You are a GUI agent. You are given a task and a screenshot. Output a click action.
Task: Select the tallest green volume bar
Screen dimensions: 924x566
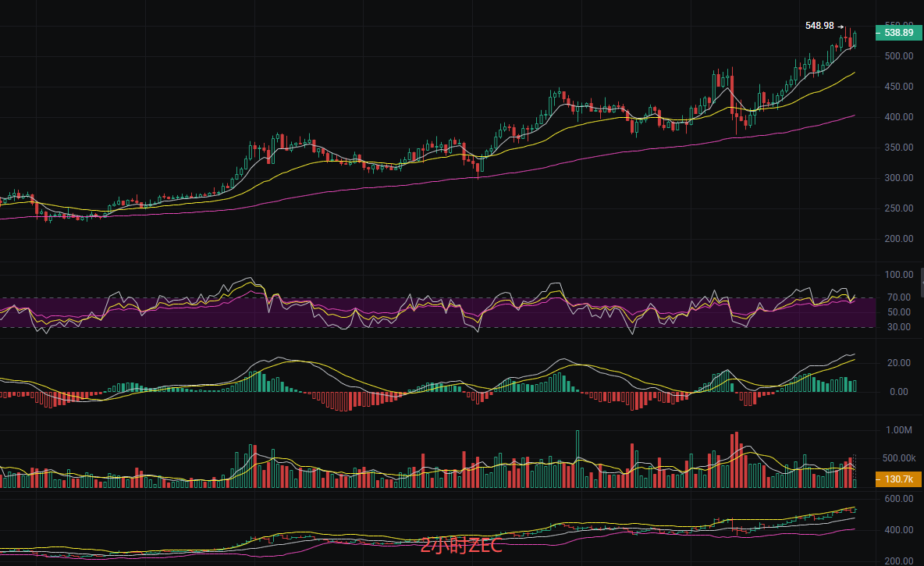click(577, 459)
